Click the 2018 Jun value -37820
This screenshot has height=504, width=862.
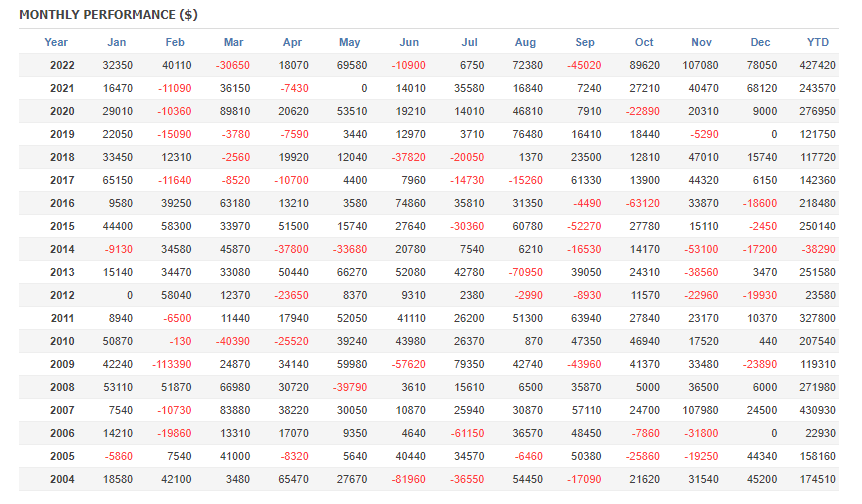click(x=408, y=158)
